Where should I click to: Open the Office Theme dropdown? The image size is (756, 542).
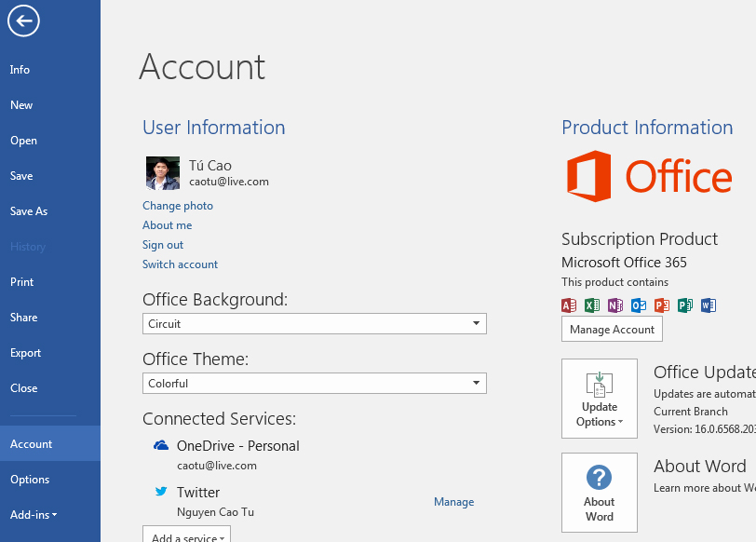(x=315, y=384)
